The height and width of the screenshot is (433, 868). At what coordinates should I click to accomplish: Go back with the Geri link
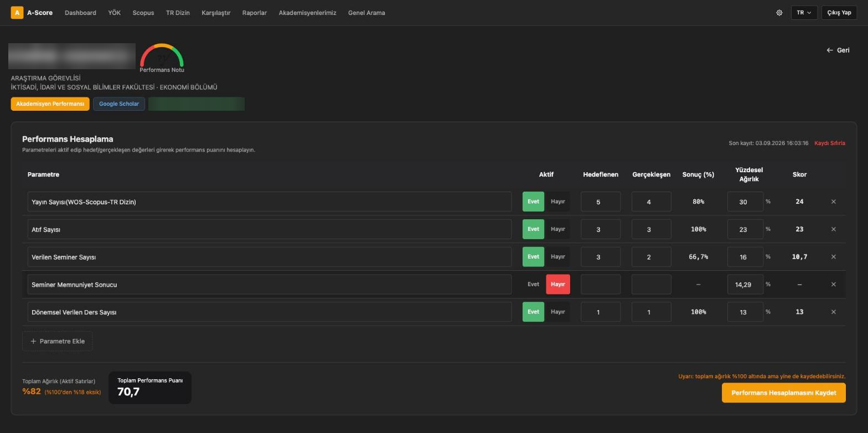[x=838, y=50]
